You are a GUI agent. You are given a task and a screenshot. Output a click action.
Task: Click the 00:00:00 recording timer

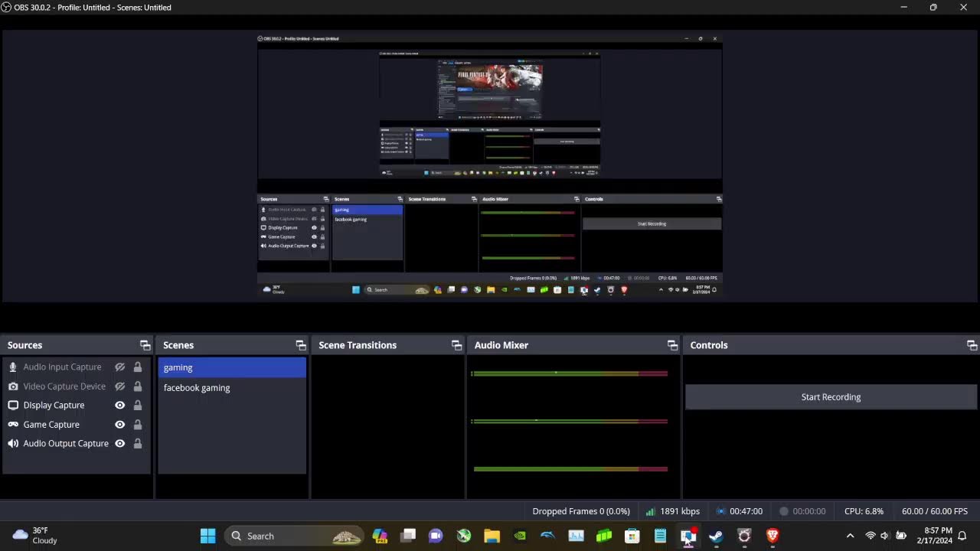[x=809, y=511]
